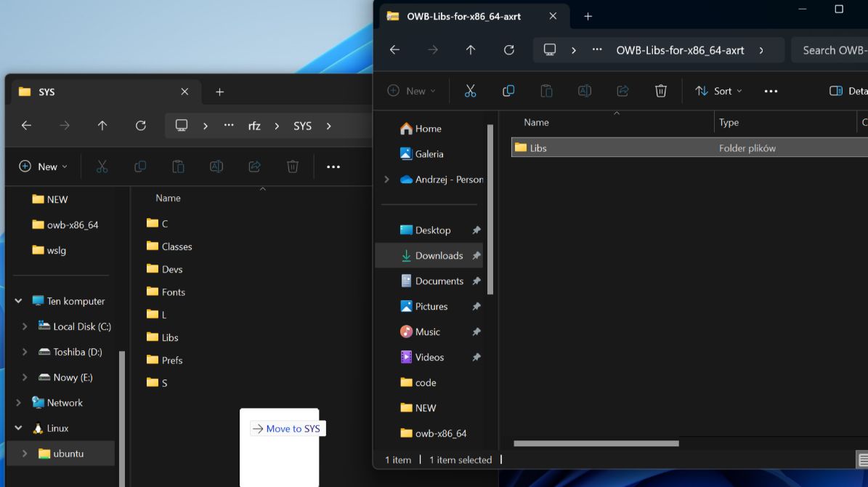Open the New dropdown in the SYS window
This screenshot has height=487, width=868.
43,166
